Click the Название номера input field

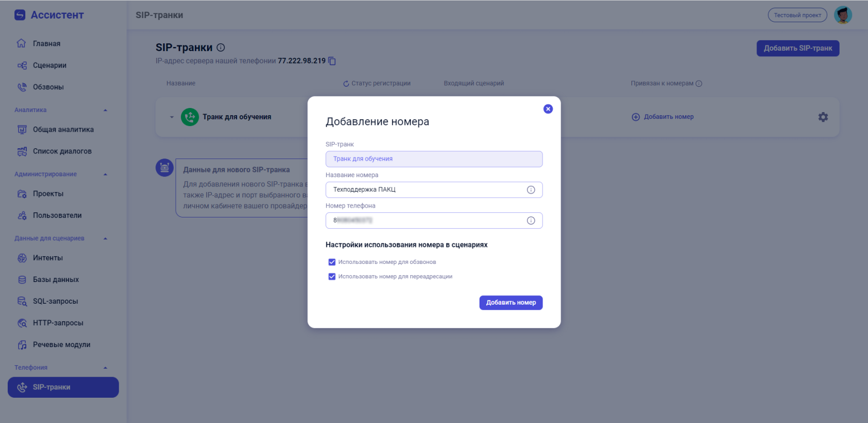pos(434,190)
